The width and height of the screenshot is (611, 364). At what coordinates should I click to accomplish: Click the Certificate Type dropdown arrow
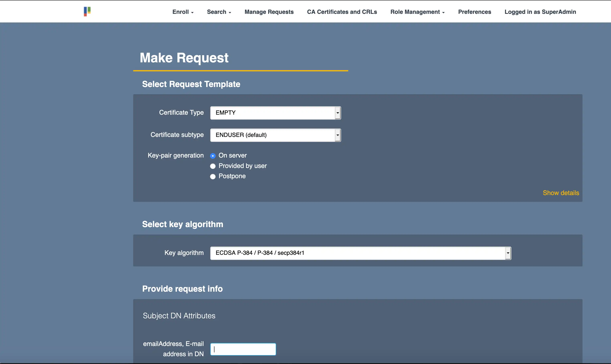[338, 113]
